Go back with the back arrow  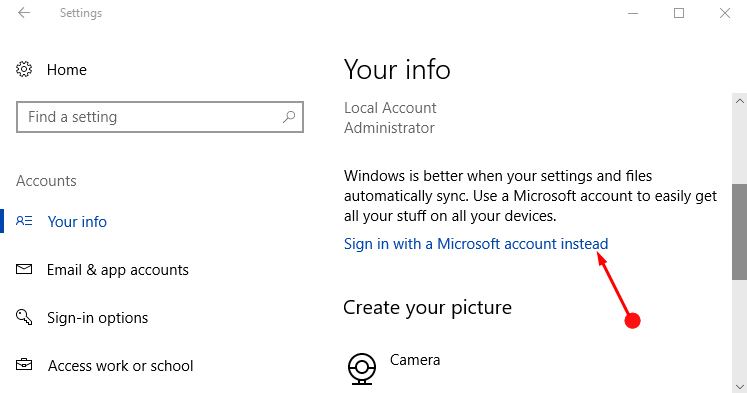[24, 13]
